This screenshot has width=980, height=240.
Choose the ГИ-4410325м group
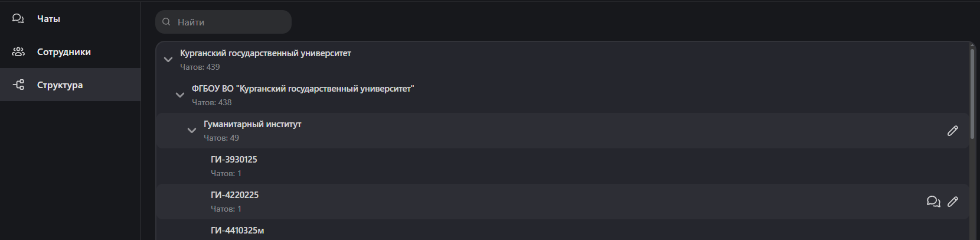pyautogui.click(x=237, y=231)
